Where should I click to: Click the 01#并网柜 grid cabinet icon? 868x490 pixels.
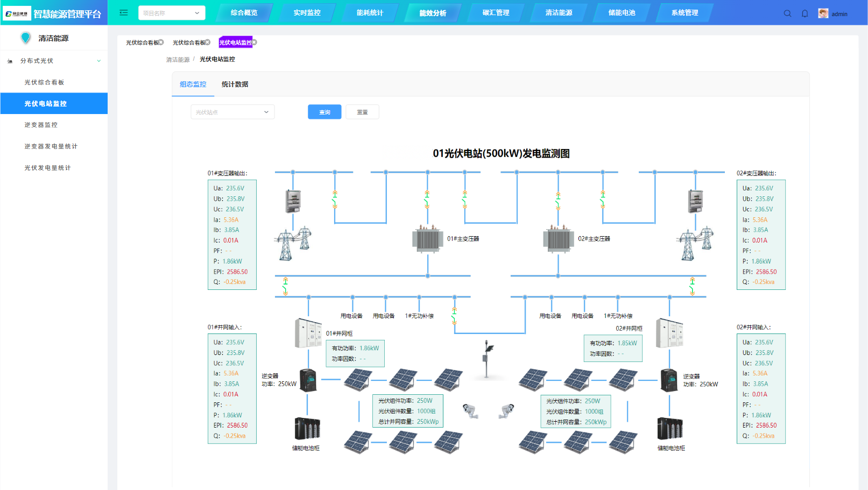[308, 333]
